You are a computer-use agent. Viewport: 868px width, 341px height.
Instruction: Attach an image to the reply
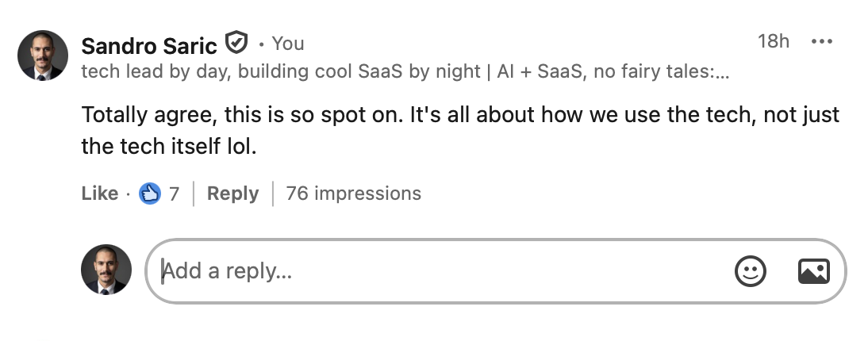tap(813, 271)
